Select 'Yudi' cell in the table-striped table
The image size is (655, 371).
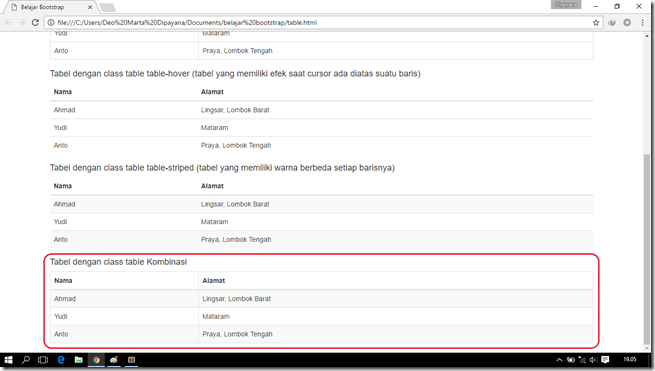(x=60, y=222)
